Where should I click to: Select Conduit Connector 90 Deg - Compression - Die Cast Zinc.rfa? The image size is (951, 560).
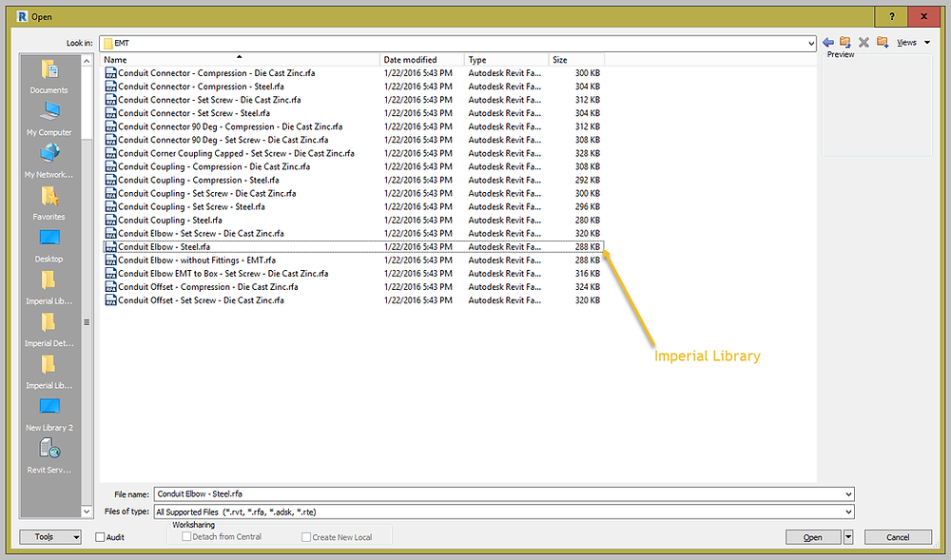pos(230,126)
